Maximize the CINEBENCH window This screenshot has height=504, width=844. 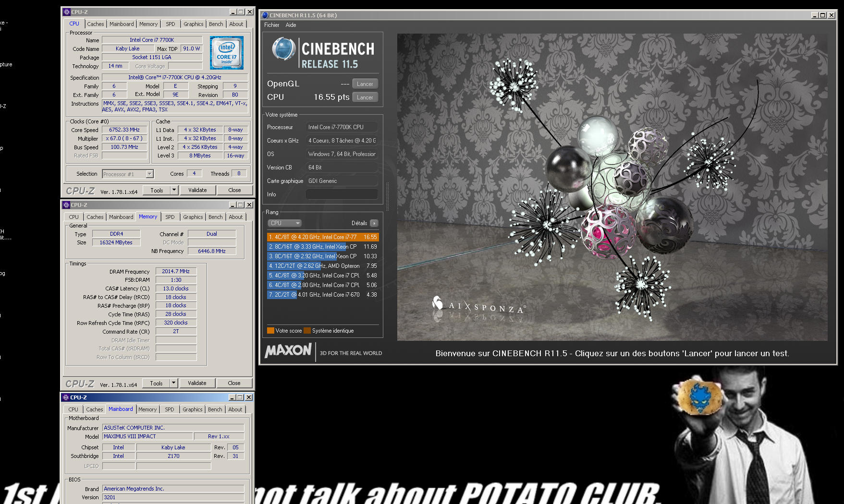pos(823,15)
